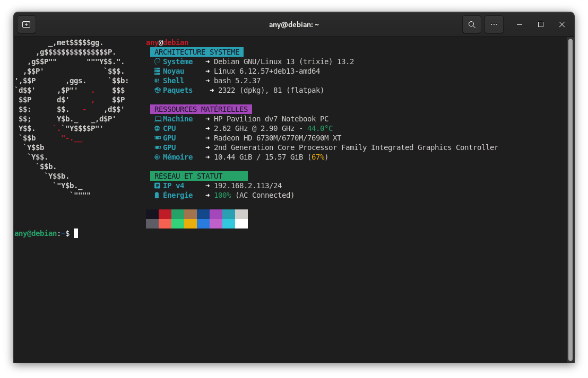Open the terminal search tool
Image resolution: width=588 pixels, height=378 pixels.
click(x=472, y=24)
